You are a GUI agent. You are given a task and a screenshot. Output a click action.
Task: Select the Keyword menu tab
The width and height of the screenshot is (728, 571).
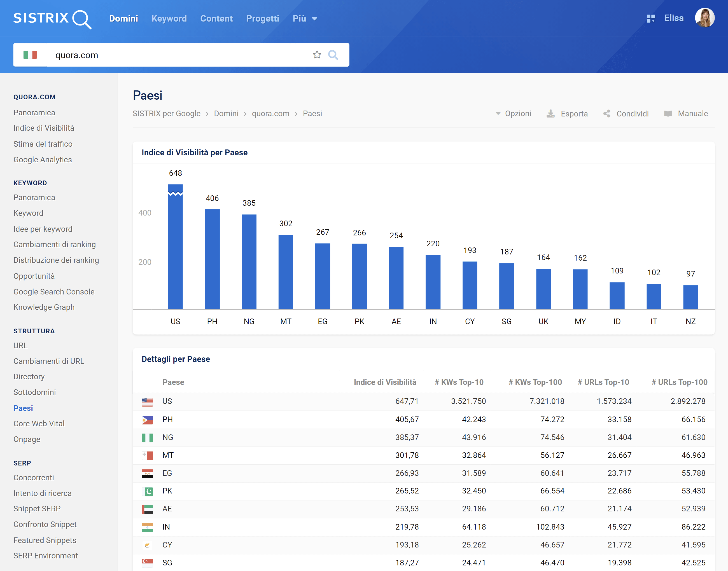[x=169, y=18]
